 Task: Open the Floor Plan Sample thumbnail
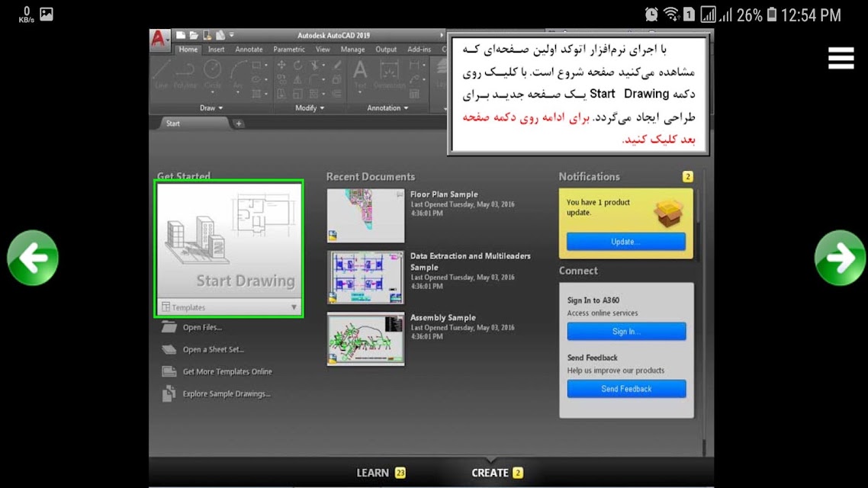(x=365, y=216)
